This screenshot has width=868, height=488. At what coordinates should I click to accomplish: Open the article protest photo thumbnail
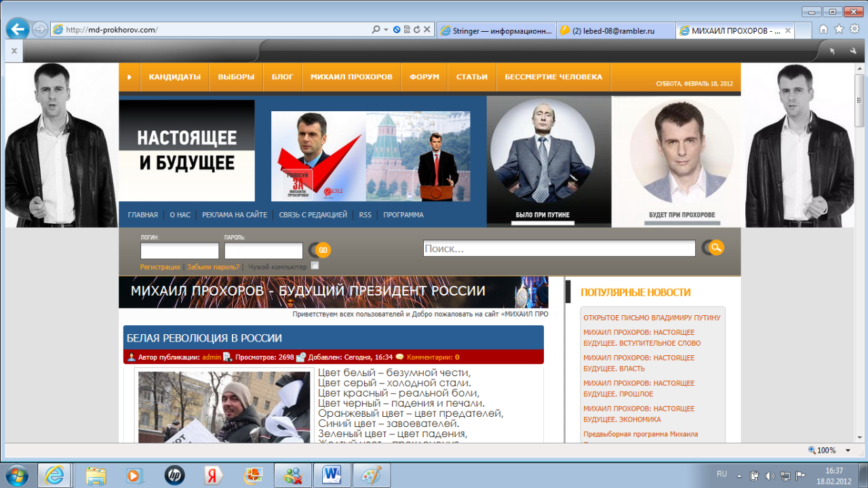[224, 407]
